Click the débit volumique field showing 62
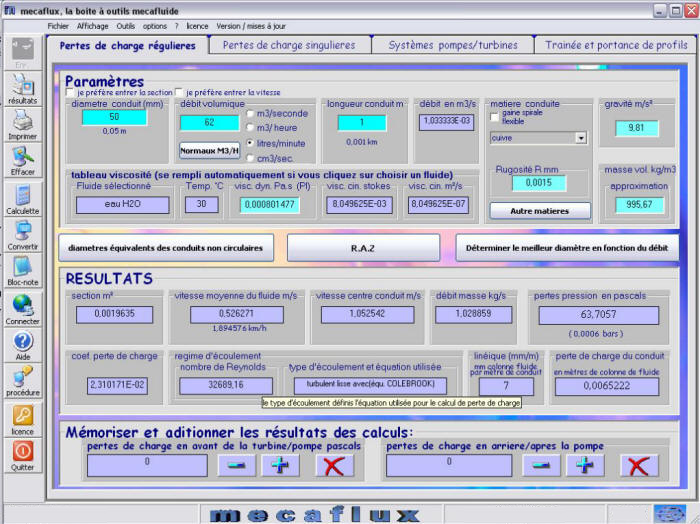The image size is (700, 524). 209,123
